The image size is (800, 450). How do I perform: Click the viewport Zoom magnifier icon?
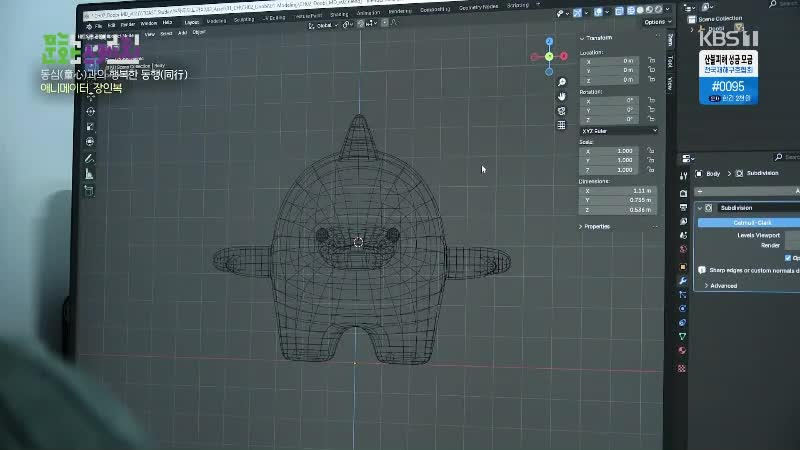click(x=562, y=82)
